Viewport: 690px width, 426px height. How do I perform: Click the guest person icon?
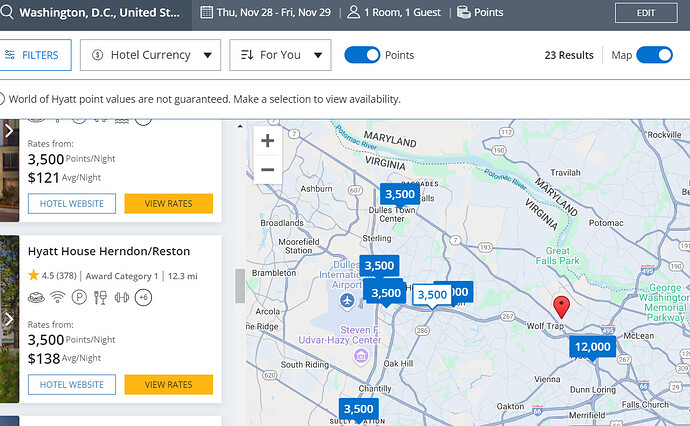tap(353, 12)
